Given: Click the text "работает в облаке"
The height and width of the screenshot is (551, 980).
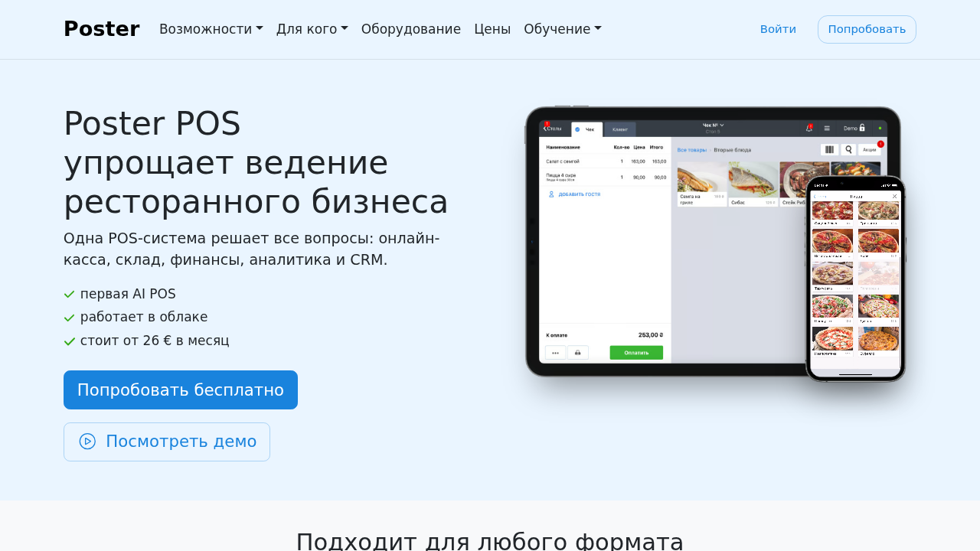Looking at the screenshot, I should (144, 317).
